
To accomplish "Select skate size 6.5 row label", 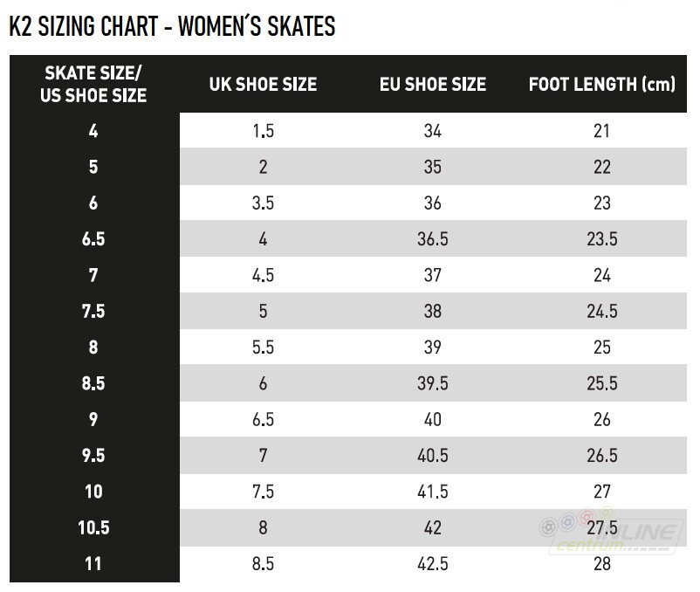I will coord(93,239).
